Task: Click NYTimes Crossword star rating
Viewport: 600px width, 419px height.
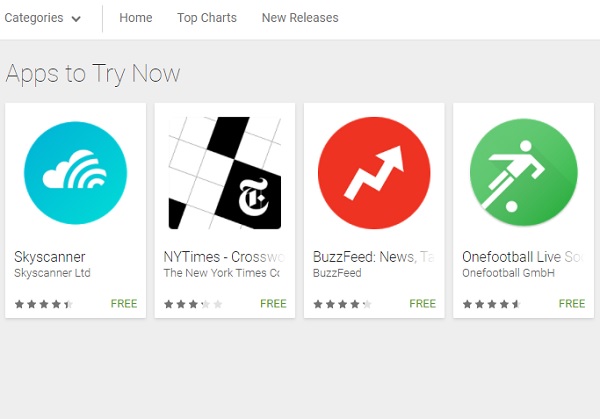Action: coord(193,304)
